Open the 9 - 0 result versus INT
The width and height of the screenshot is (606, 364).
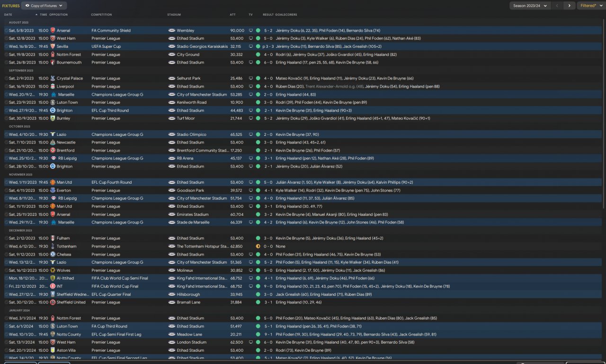268,286
